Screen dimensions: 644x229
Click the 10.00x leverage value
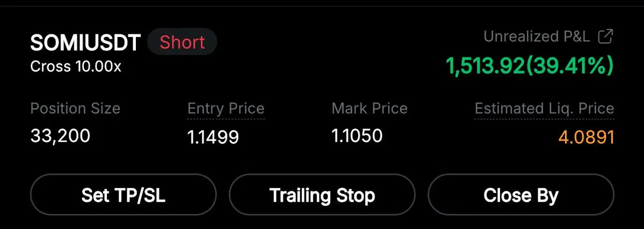pyautogui.click(x=98, y=67)
